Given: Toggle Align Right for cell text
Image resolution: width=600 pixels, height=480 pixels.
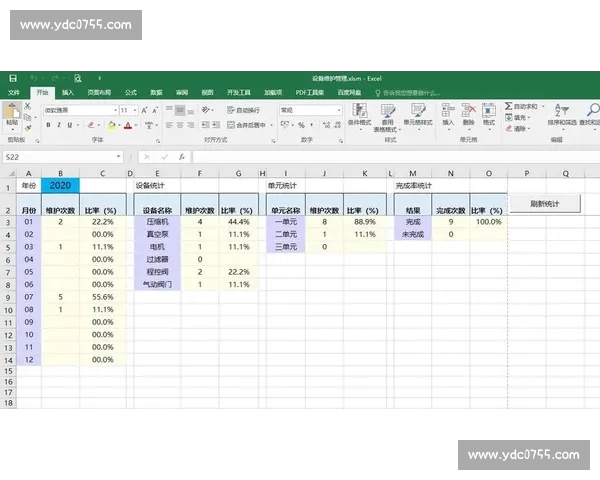Looking at the screenshot, I should (x=191, y=125).
